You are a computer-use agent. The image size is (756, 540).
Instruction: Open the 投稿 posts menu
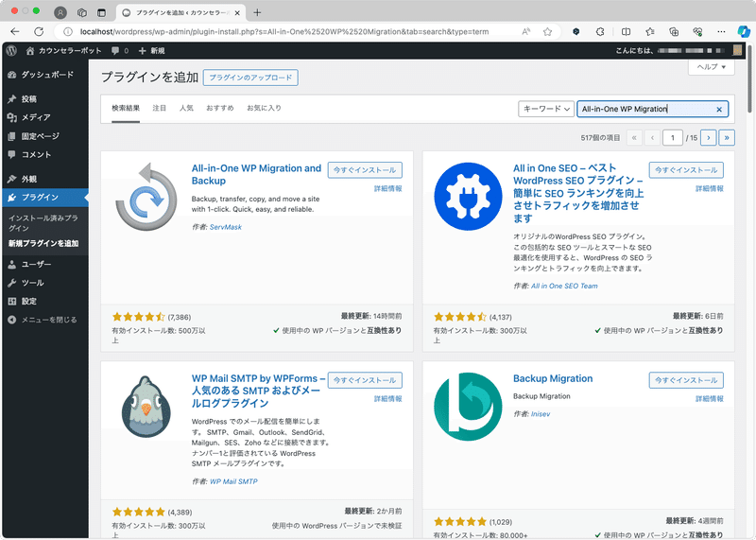[44, 99]
